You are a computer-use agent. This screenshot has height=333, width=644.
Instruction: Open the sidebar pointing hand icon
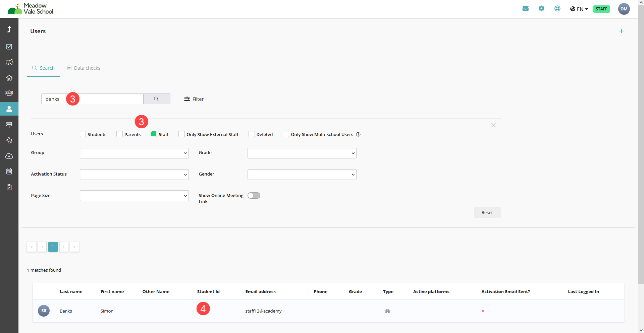(x=9, y=140)
